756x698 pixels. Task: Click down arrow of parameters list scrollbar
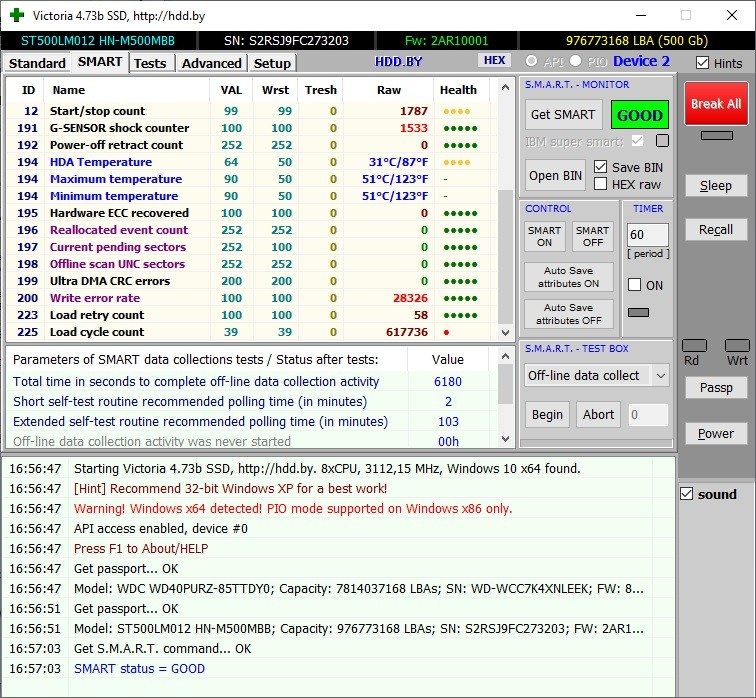point(505,439)
